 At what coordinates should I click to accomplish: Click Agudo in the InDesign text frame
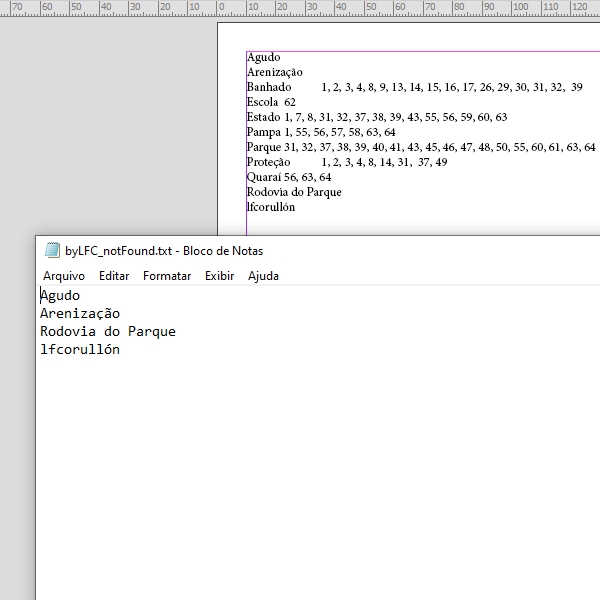(x=264, y=57)
